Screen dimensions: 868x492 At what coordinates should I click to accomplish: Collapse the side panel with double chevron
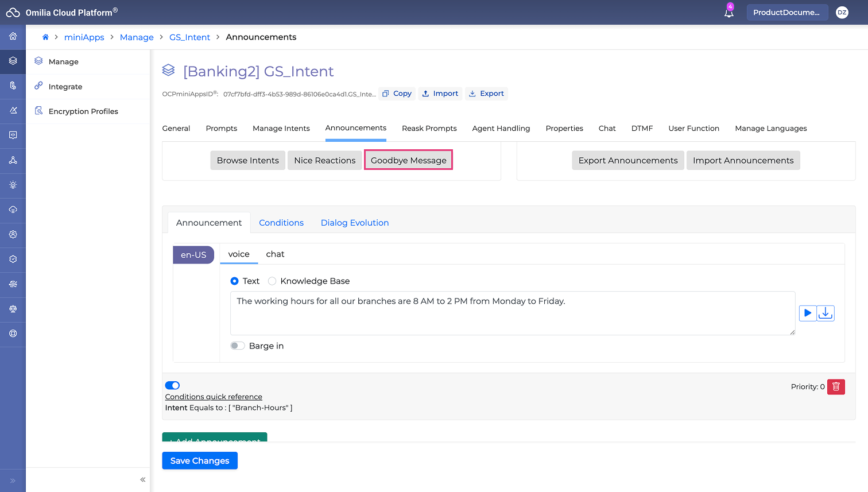[x=143, y=479]
